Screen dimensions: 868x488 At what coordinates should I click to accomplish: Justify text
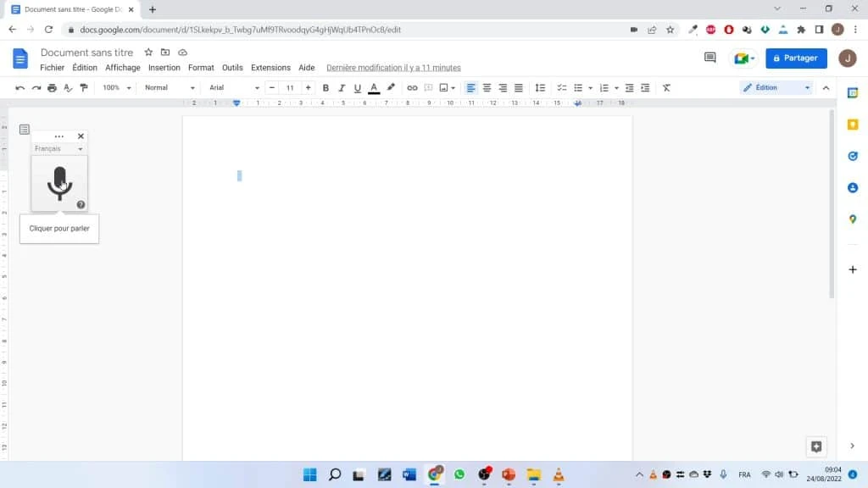[519, 88]
